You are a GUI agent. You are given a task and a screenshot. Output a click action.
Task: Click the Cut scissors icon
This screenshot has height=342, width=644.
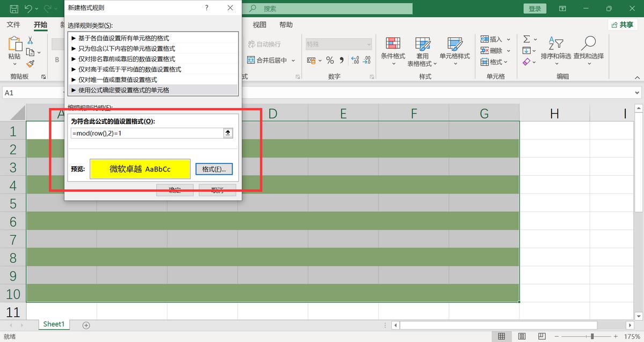click(x=30, y=40)
